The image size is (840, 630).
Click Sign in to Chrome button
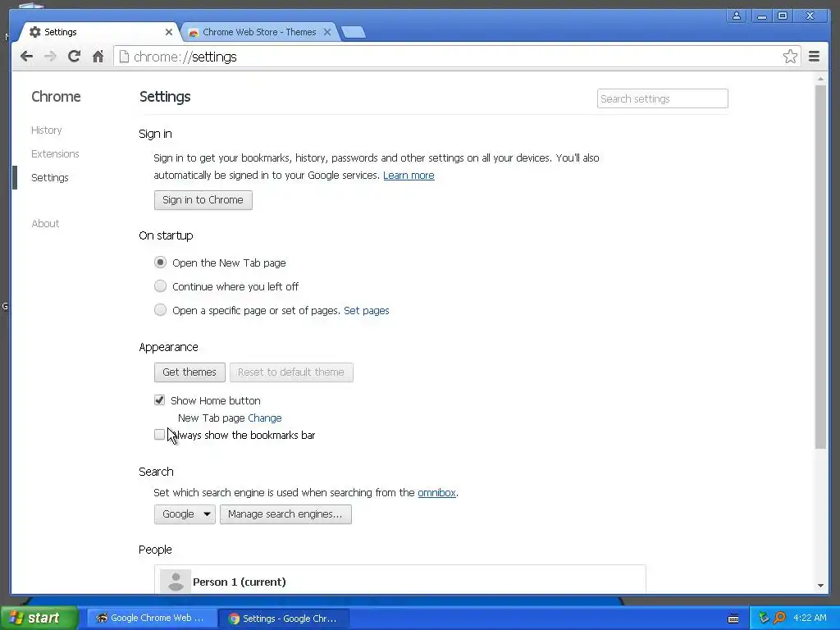(203, 200)
